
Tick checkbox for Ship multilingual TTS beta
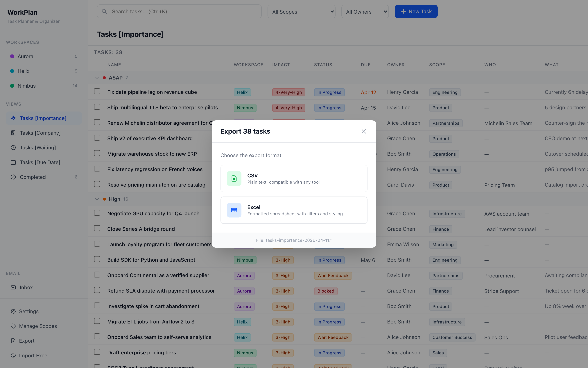coord(97,107)
